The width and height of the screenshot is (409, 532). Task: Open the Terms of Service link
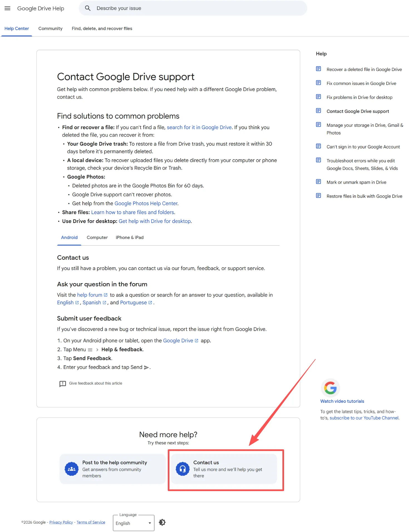click(x=91, y=522)
